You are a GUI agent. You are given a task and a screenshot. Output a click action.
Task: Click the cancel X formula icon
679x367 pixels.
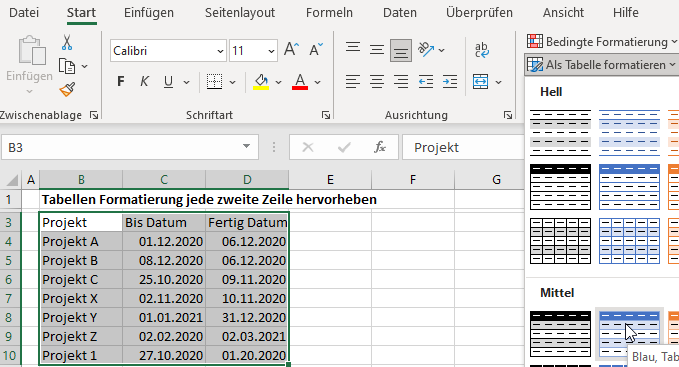pyautogui.click(x=308, y=147)
